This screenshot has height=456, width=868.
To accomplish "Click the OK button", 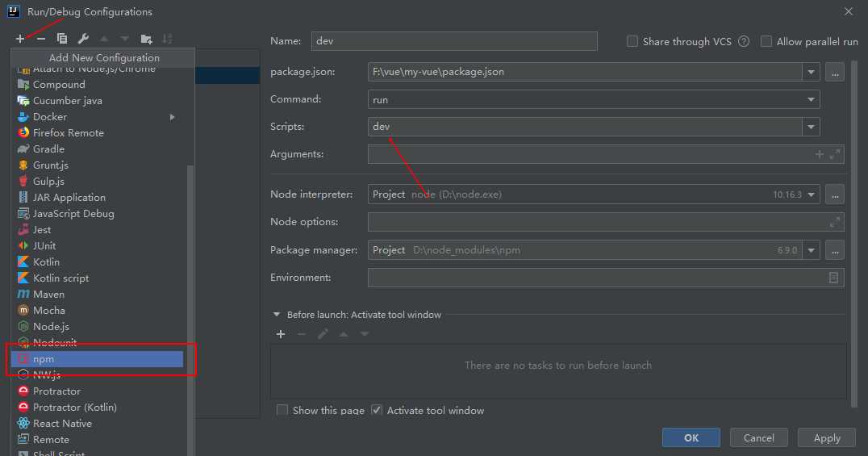I will point(691,437).
